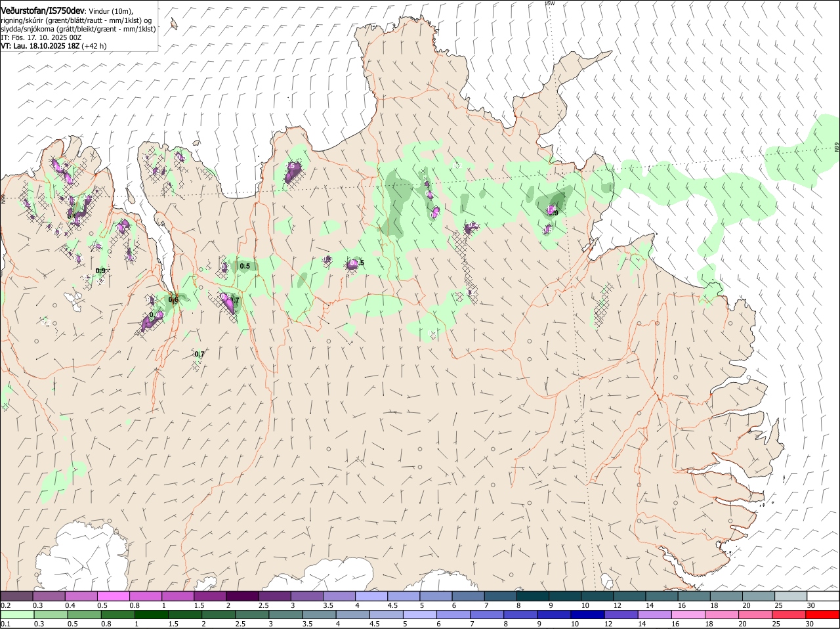Click the 0.9 precipitation value on the map

100,271
